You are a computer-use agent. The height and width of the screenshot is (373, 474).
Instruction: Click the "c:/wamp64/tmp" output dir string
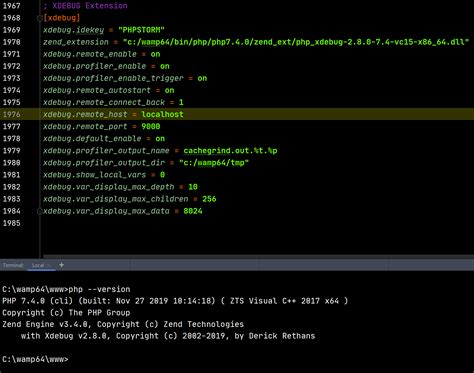coord(214,163)
